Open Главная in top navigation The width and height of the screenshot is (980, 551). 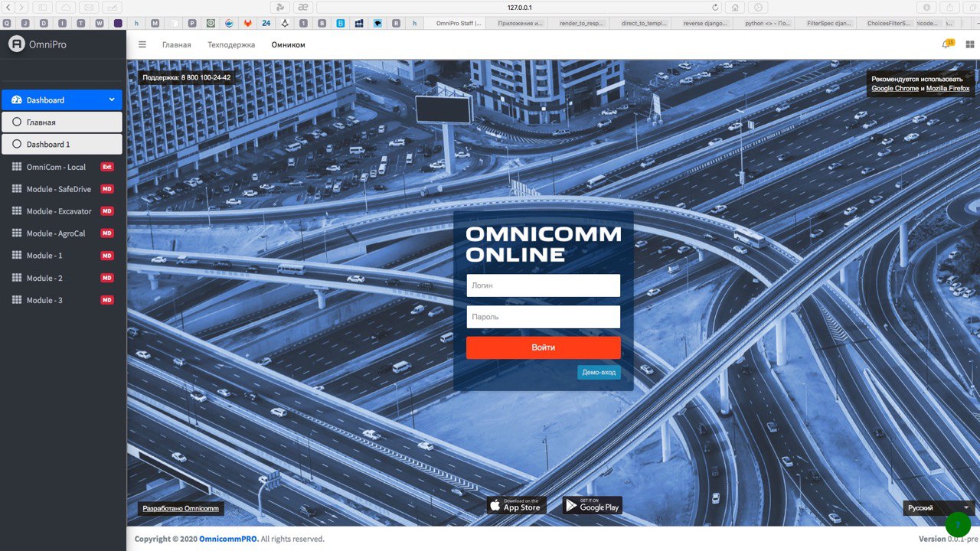[177, 45]
